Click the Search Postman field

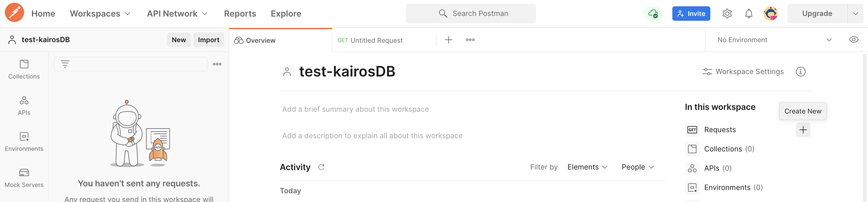point(470,14)
